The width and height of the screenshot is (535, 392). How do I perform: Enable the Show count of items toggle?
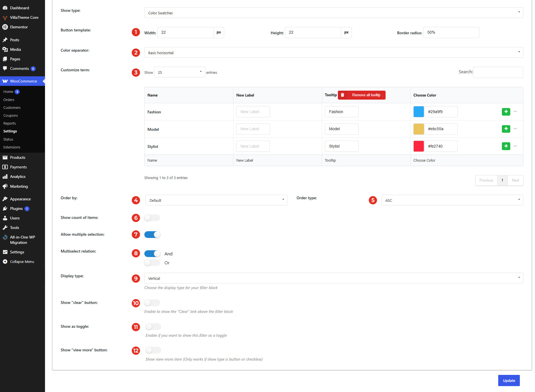tap(152, 218)
